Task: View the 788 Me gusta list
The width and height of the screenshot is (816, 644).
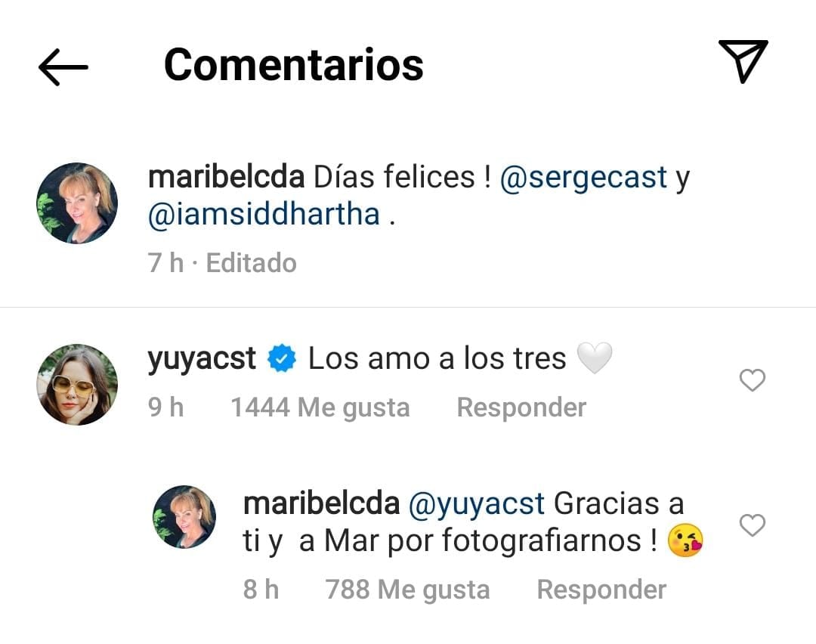Action: pyautogui.click(x=406, y=589)
